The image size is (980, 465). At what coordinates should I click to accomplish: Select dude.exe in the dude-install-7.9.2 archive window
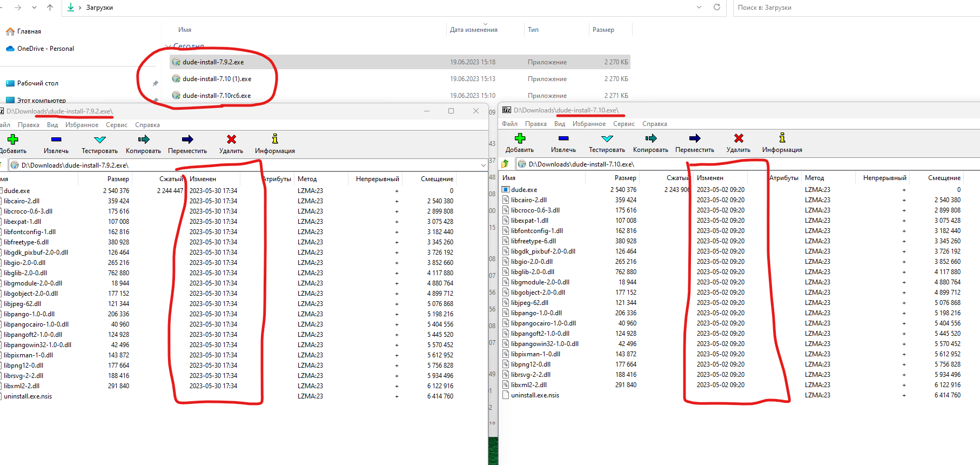click(17, 191)
